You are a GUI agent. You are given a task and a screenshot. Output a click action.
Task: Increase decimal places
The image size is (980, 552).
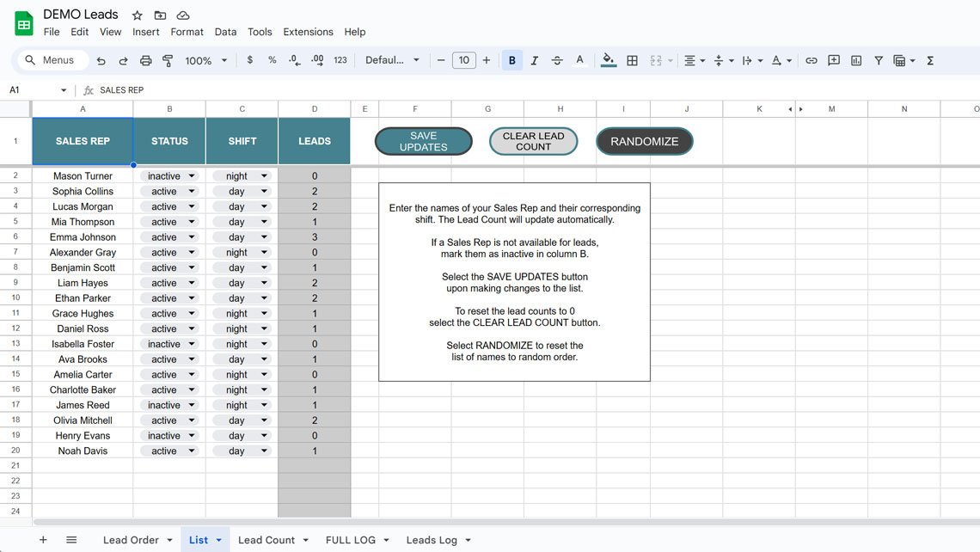(317, 60)
